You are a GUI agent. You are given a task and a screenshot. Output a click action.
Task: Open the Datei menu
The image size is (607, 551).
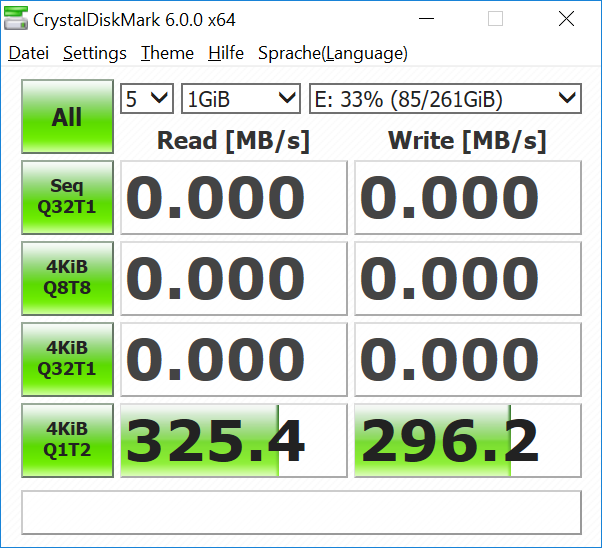coord(29,53)
